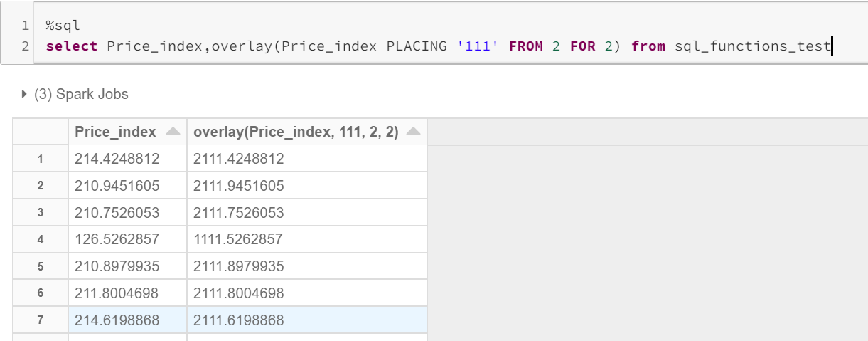This screenshot has width=868, height=341.
Task: Sort by the overlay column arrow
Action: pos(414,132)
